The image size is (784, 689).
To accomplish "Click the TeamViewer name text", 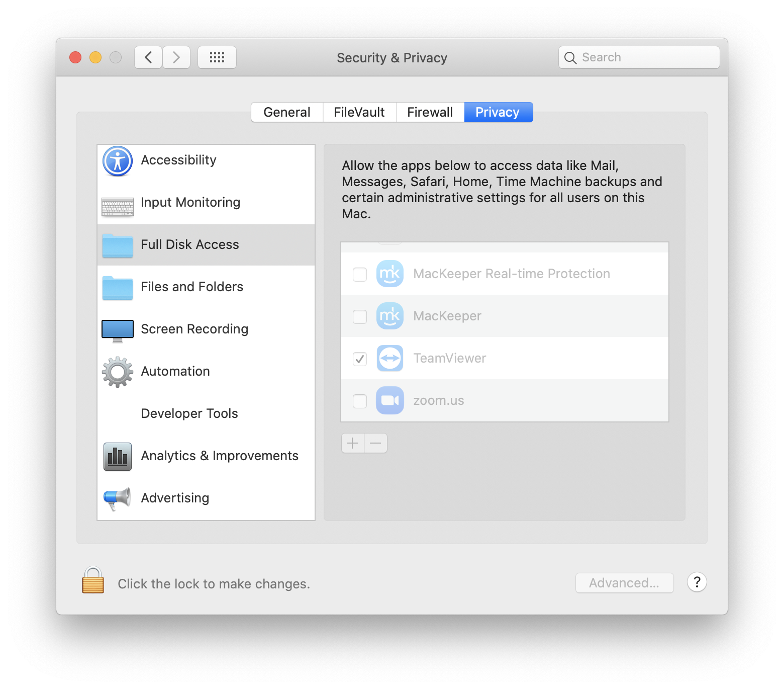I will (x=450, y=358).
